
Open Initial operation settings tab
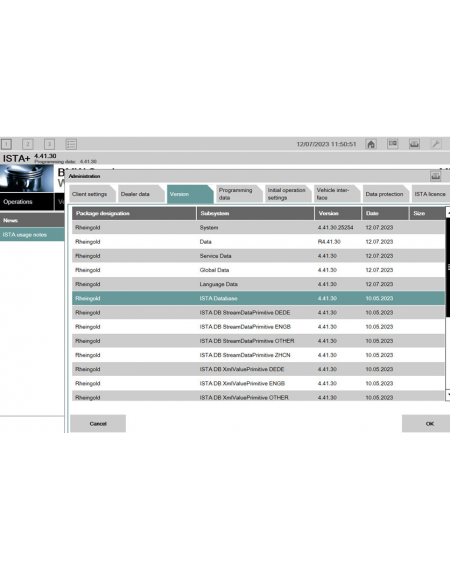(287, 194)
